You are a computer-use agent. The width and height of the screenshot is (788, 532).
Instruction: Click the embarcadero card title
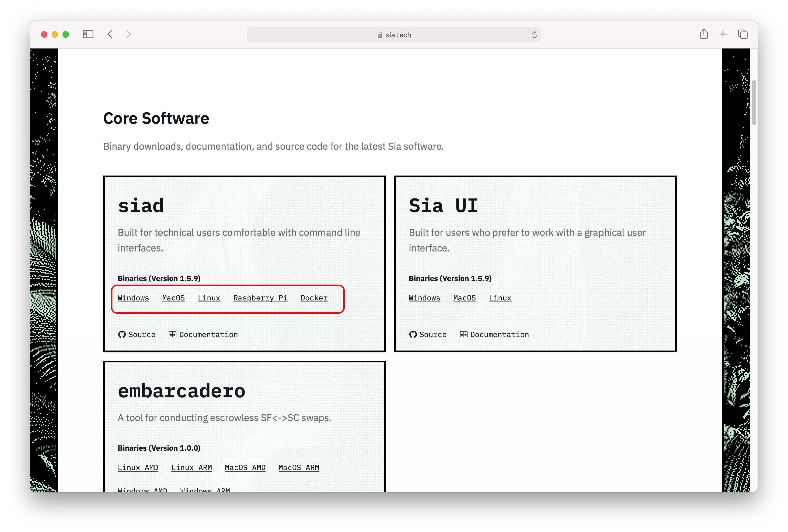click(x=182, y=391)
